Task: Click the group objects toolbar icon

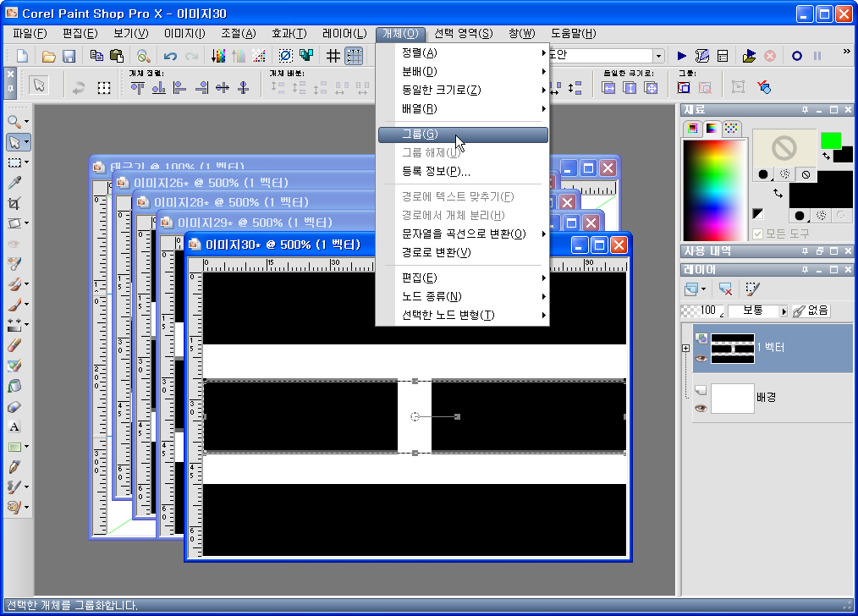Action: tap(684, 87)
